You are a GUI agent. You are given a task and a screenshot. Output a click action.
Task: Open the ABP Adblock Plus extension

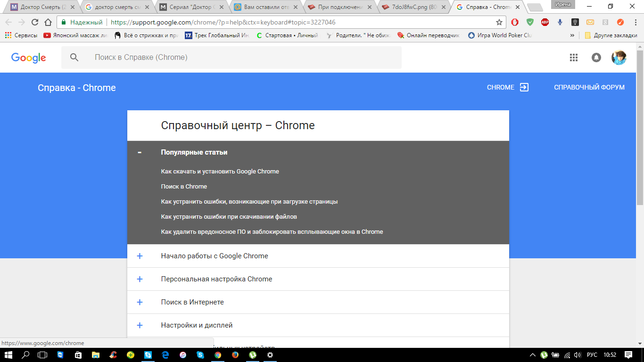(x=545, y=22)
